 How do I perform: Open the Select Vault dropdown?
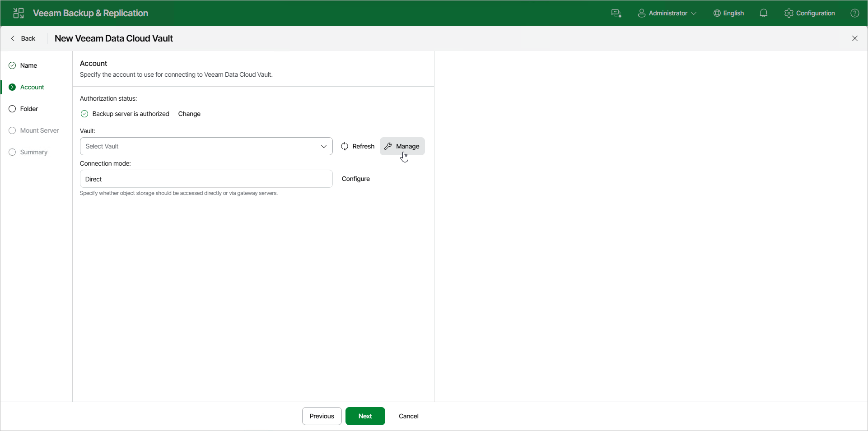(206, 146)
